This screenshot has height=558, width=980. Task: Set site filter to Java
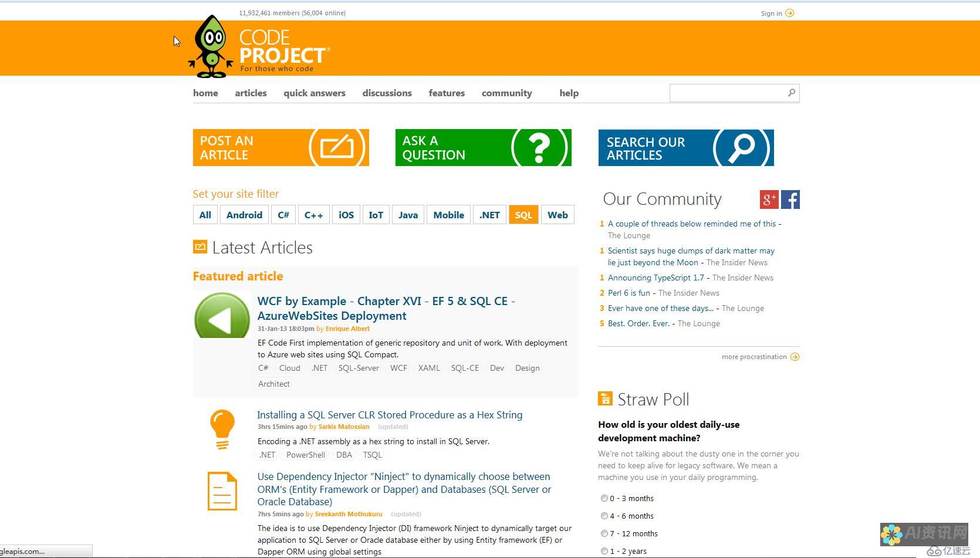tap(408, 215)
